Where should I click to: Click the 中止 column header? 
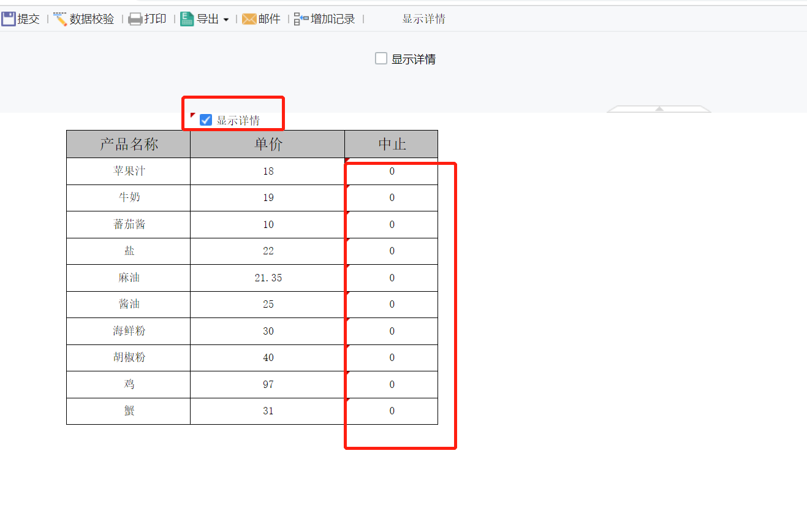(392, 144)
